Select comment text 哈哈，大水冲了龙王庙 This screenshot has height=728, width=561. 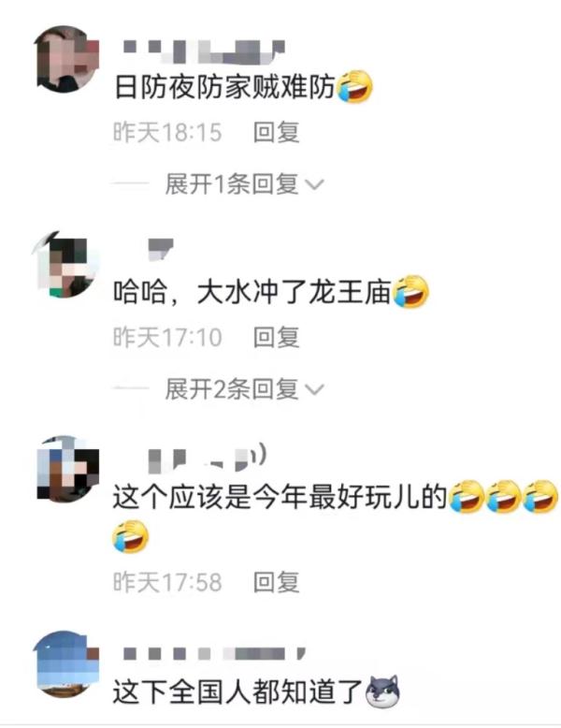(x=252, y=292)
